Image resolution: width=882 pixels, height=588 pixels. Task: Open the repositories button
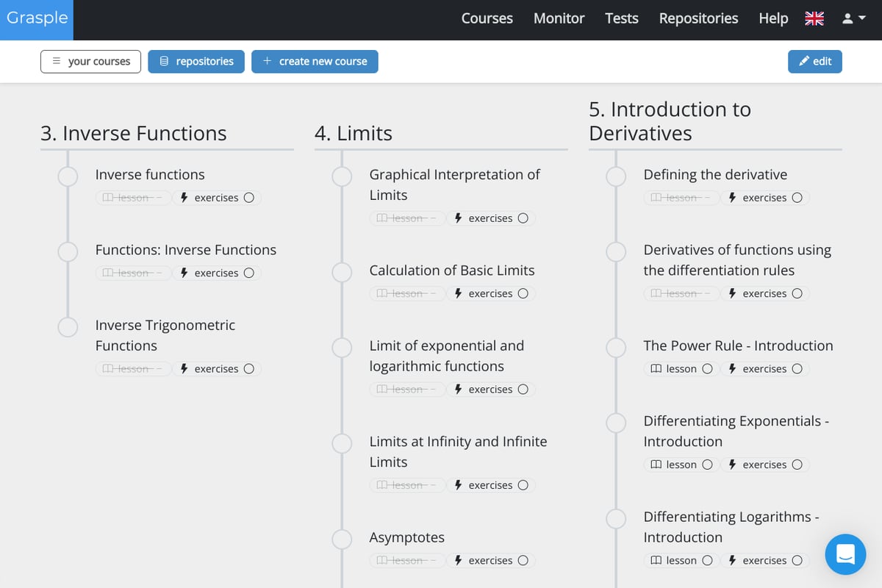pyautogui.click(x=196, y=62)
